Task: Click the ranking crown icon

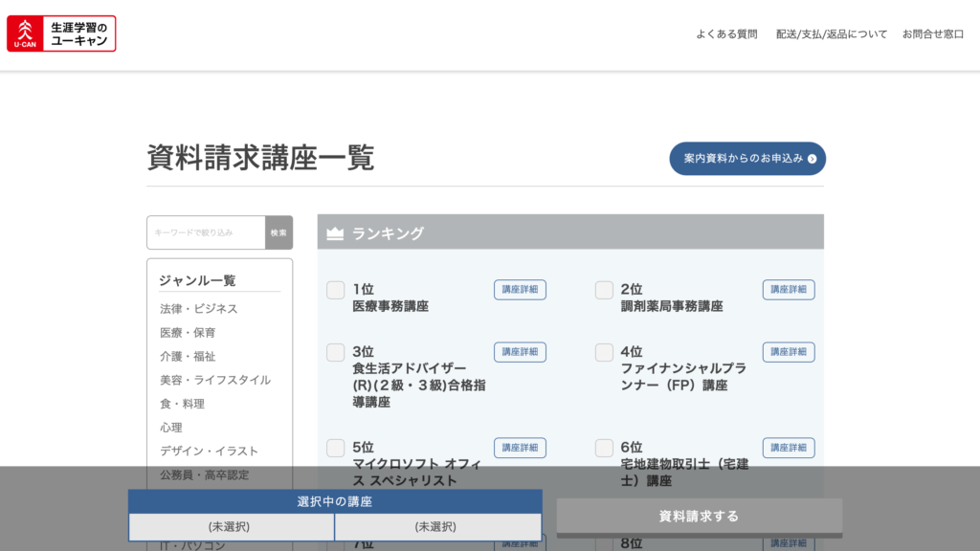Action: [x=335, y=233]
